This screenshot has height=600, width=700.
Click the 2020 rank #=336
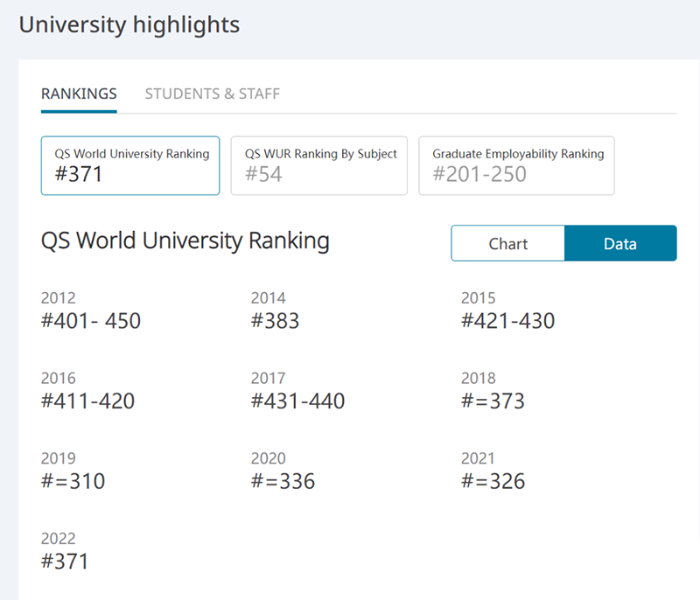click(x=283, y=481)
